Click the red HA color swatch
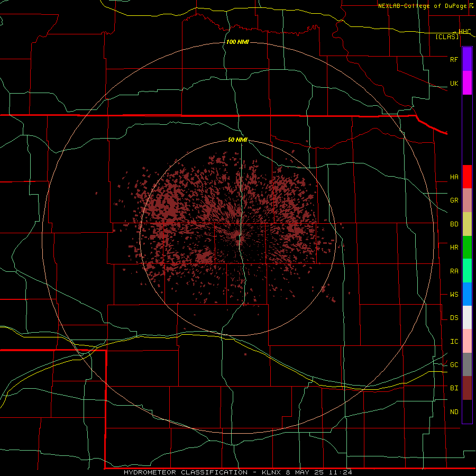 tap(467, 177)
